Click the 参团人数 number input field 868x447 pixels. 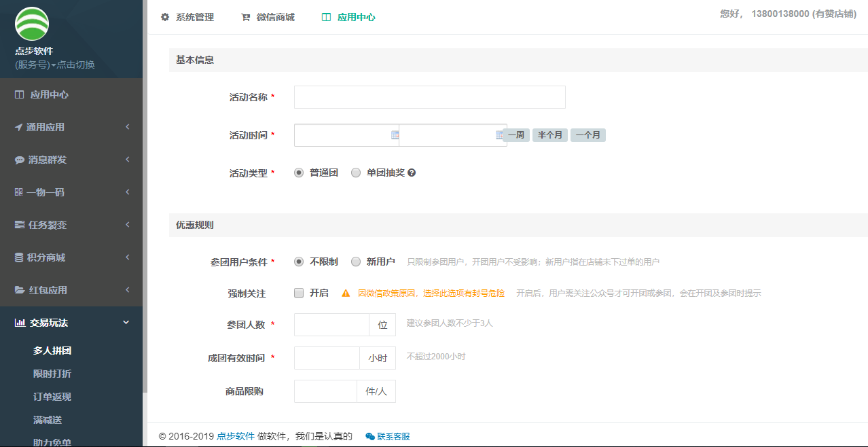click(x=331, y=325)
